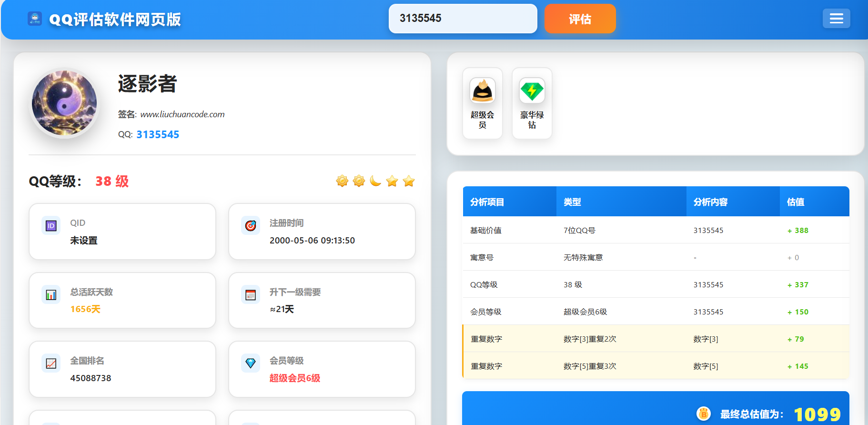Click the 超级会员6级 table type cell
This screenshot has height=425, width=868.
click(x=585, y=312)
